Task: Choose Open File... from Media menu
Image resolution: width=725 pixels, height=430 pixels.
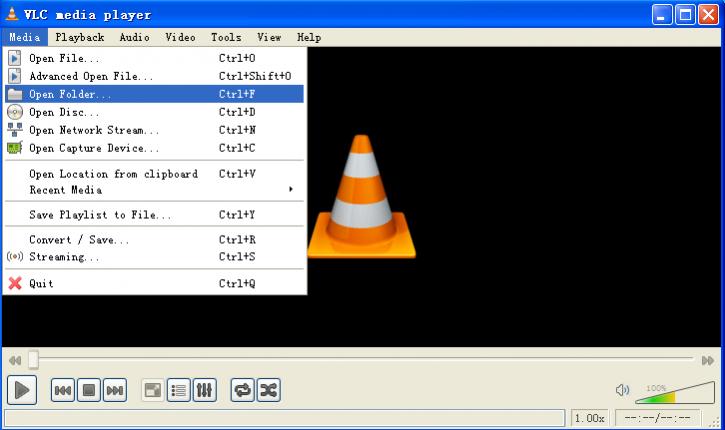Action: point(154,58)
